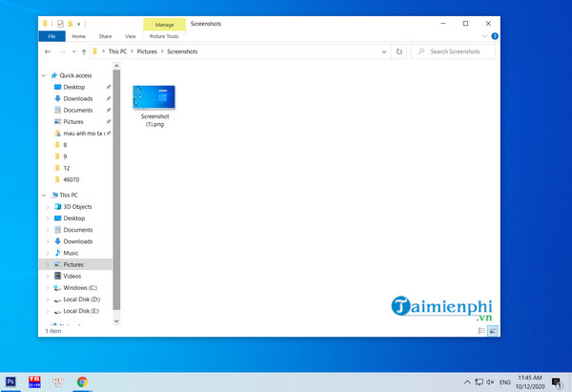Click Properties icon in quick access toolbar
Screen dimensions: 572x392
pos(60,24)
